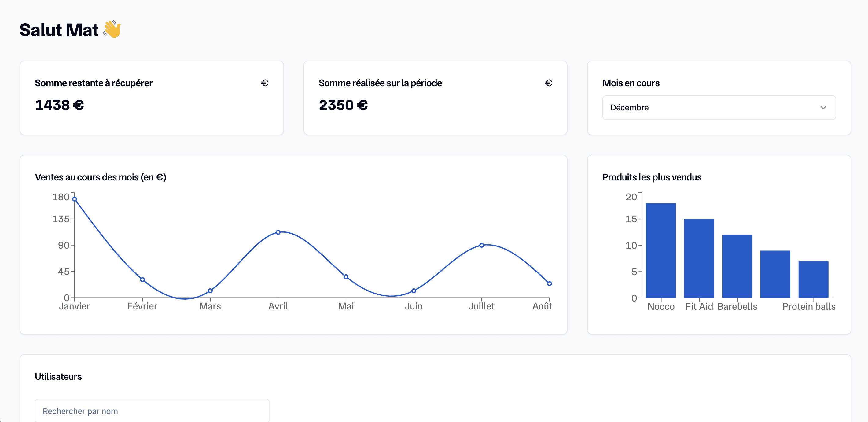Viewport: 868px width, 422px height.
Task: Click the dropdown chevron arrow
Action: point(823,108)
